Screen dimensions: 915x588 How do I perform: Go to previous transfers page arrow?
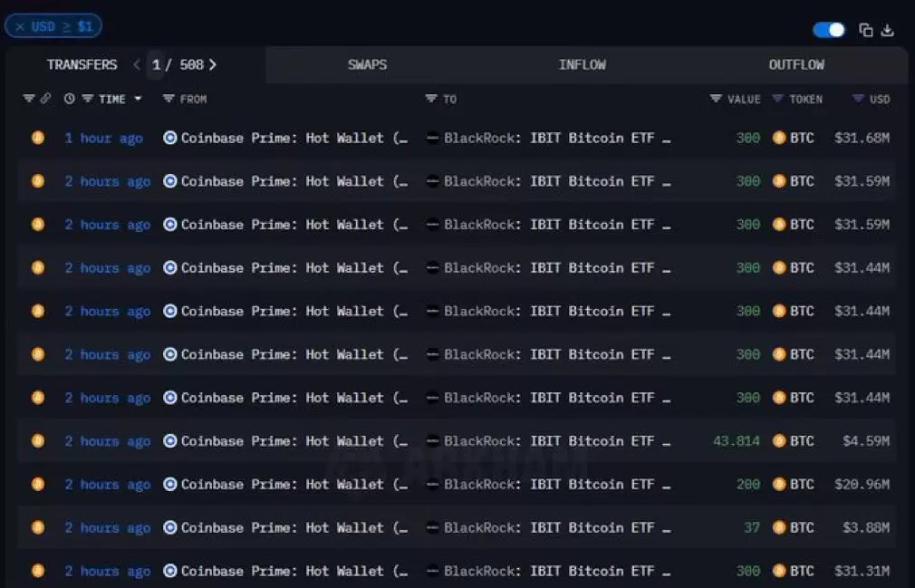click(x=137, y=64)
